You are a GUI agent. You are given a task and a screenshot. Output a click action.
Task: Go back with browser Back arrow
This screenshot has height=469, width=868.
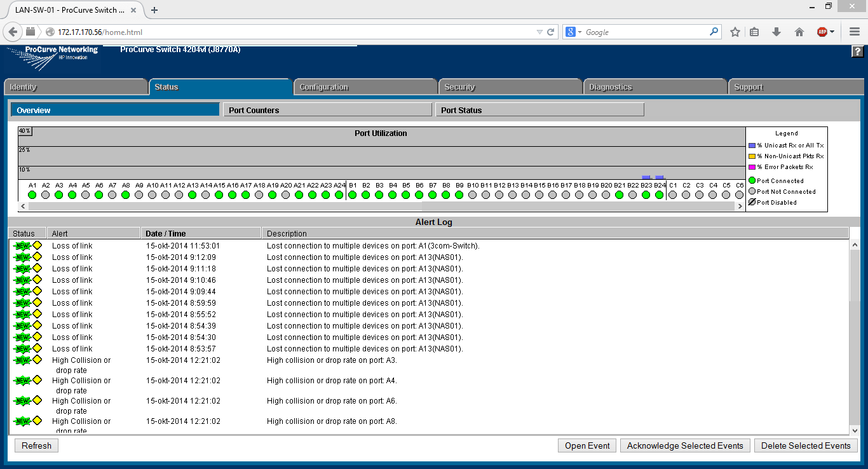point(13,32)
